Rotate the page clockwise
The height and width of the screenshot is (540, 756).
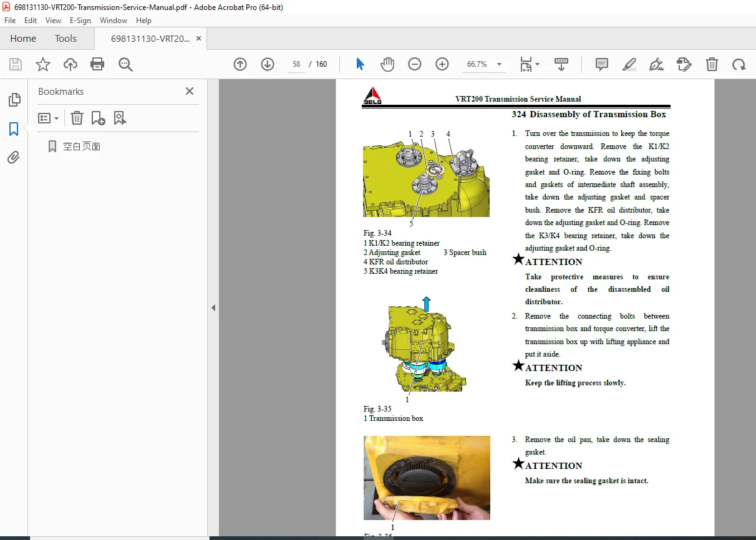coord(739,64)
